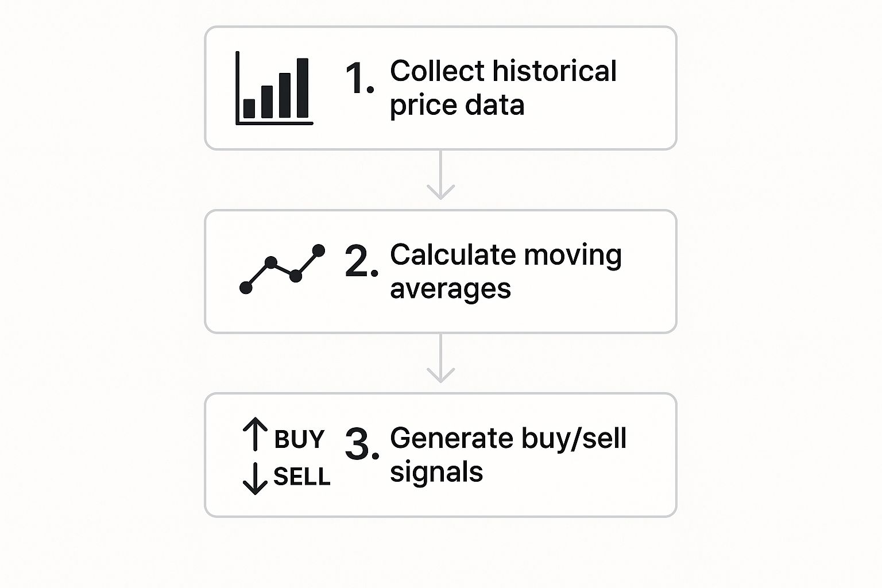Click the tallest bar in chart icon

click(x=303, y=88)
